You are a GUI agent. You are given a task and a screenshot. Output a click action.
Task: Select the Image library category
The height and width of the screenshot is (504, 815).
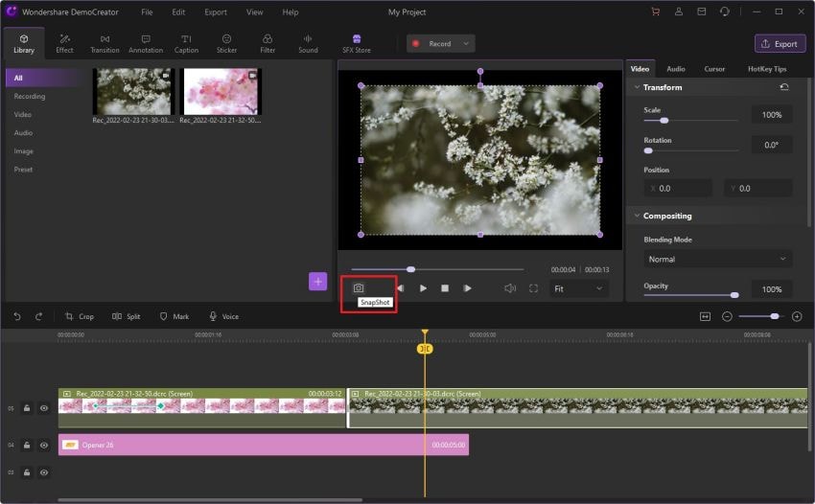click(24, 151)
